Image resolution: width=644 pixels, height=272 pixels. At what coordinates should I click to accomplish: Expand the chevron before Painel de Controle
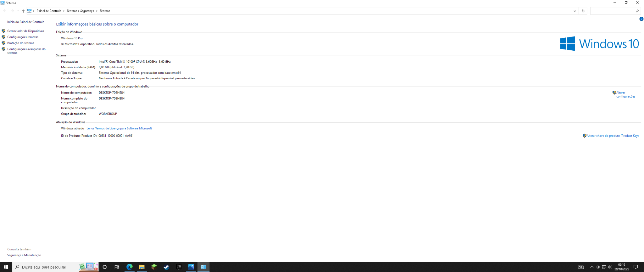coord(34,11)
